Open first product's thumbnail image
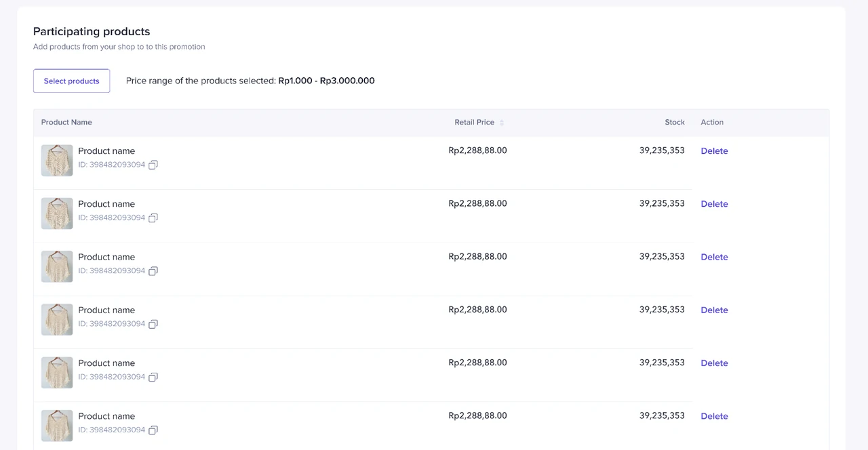868x450 pixels. click(x=57, y=161)
